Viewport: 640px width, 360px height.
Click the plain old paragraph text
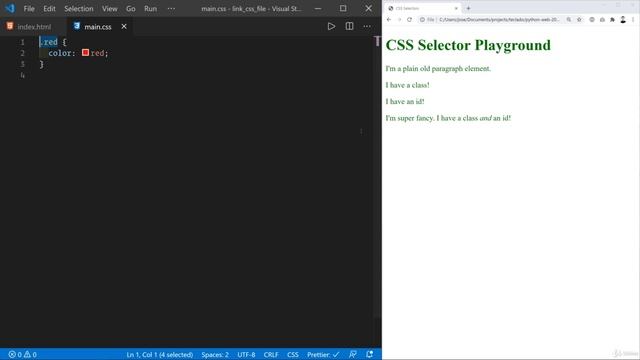pyautogui.click(x=438, y=69)
